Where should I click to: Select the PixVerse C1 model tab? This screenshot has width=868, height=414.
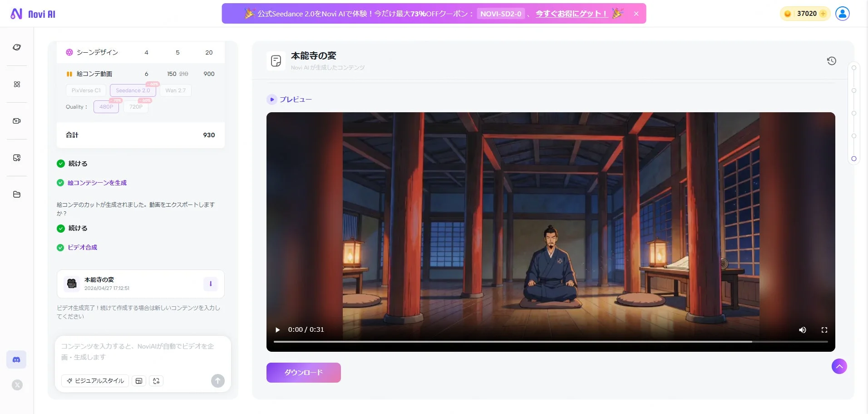point(86,90)
